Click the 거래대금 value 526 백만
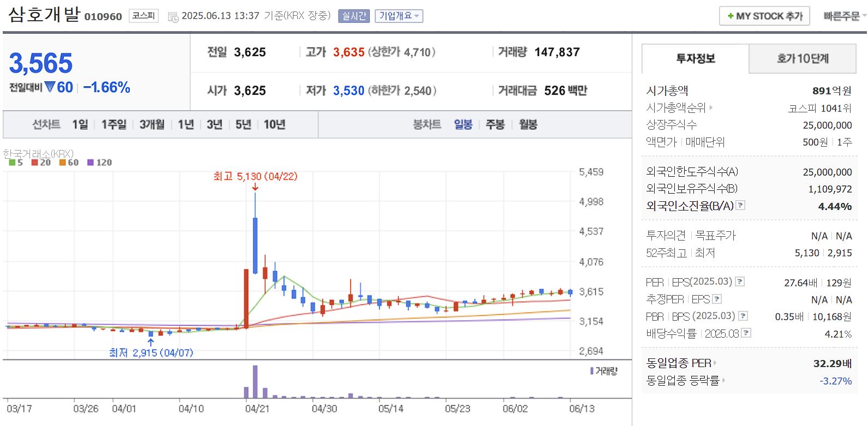This screenshot has height=426, width=868. coord(566,91)
